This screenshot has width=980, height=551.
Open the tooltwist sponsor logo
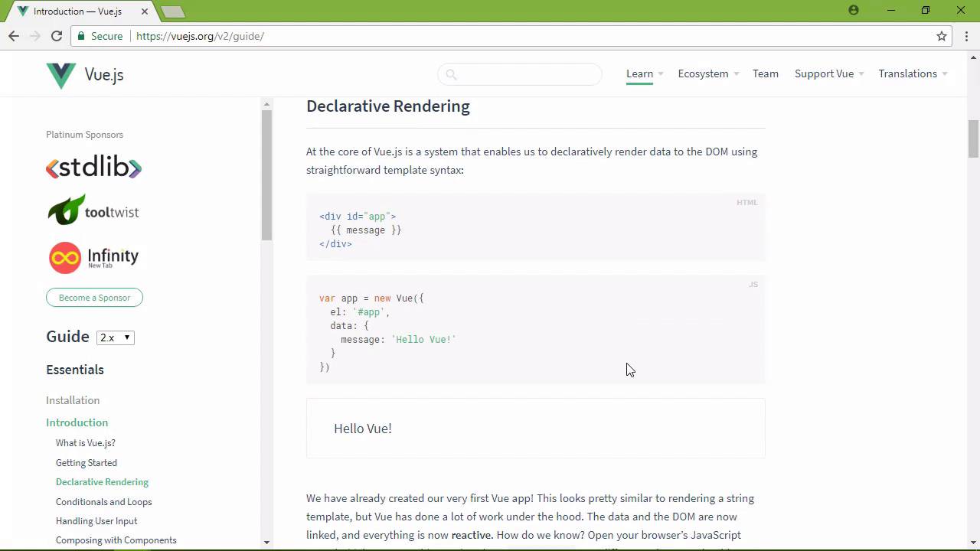[x=93, y=210]
